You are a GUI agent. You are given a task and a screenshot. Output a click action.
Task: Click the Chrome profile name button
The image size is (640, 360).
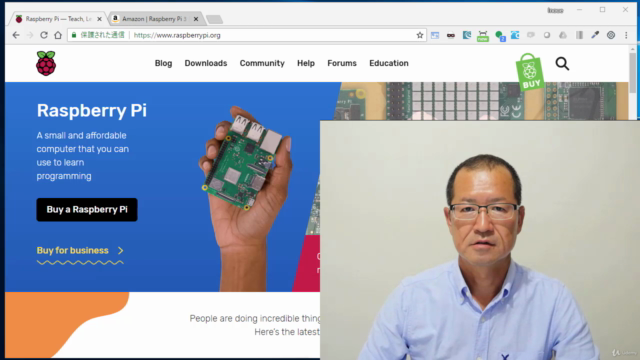555,10
